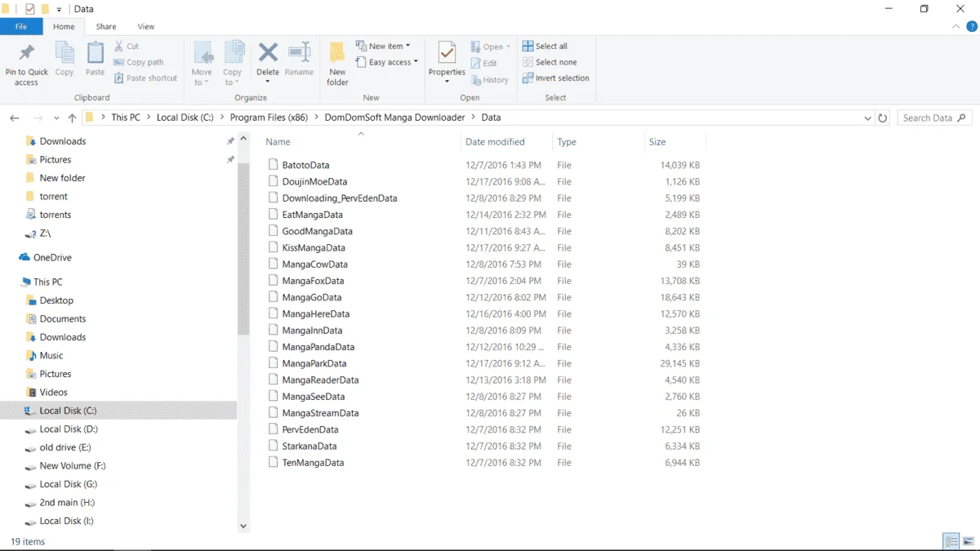Click the Edit option in Open group
980x551 pixels.
(484, 63)
